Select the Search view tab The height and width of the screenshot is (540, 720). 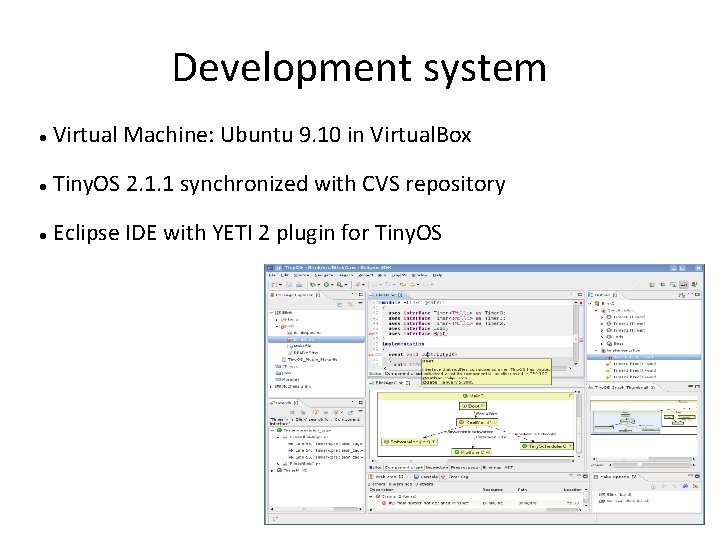(285, 403)
